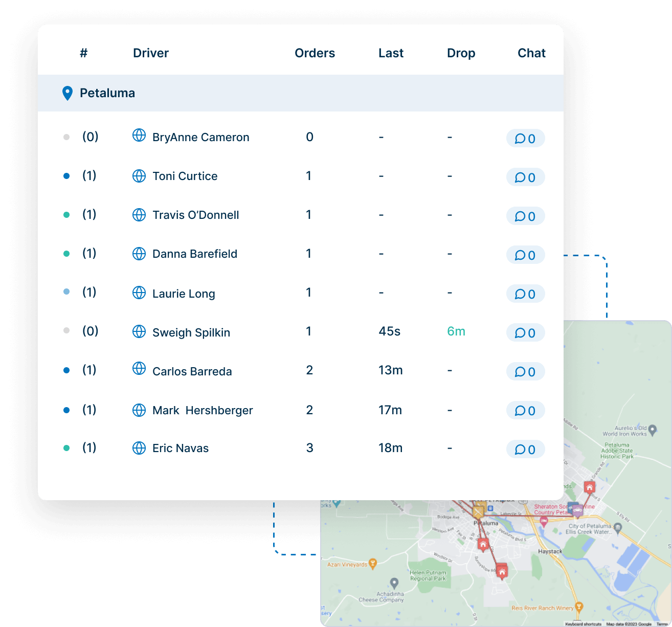This screenshot has height=627, width=672.
Task: Click the Driver column header
Action: tap(151, 53)
